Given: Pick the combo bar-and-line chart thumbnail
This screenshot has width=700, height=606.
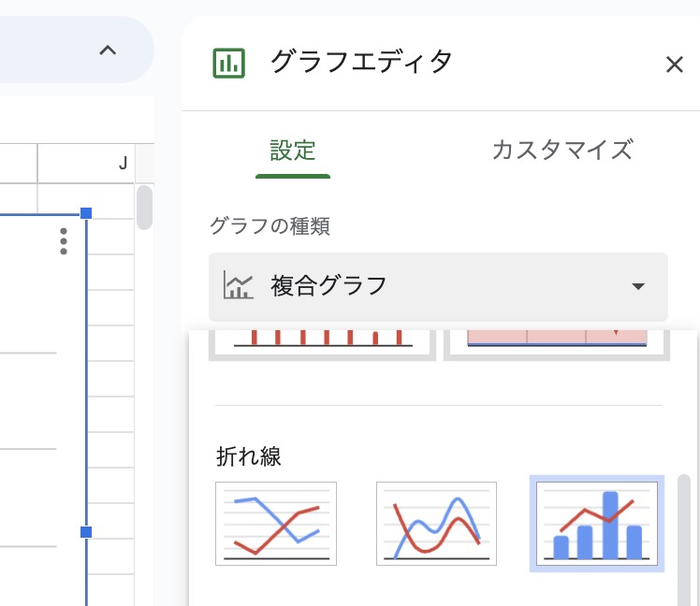Looking at the screenshot, I should click(x=597, y=524).
